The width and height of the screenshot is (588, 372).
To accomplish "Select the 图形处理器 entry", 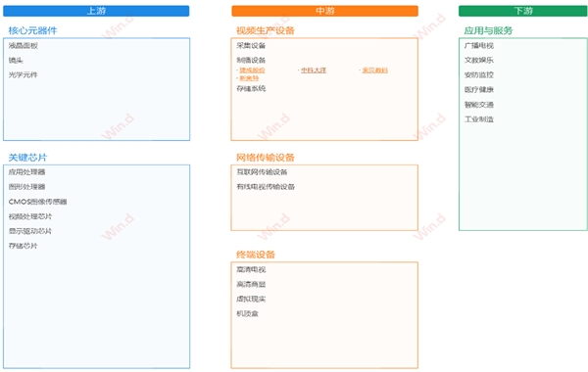I will point(27,187).
